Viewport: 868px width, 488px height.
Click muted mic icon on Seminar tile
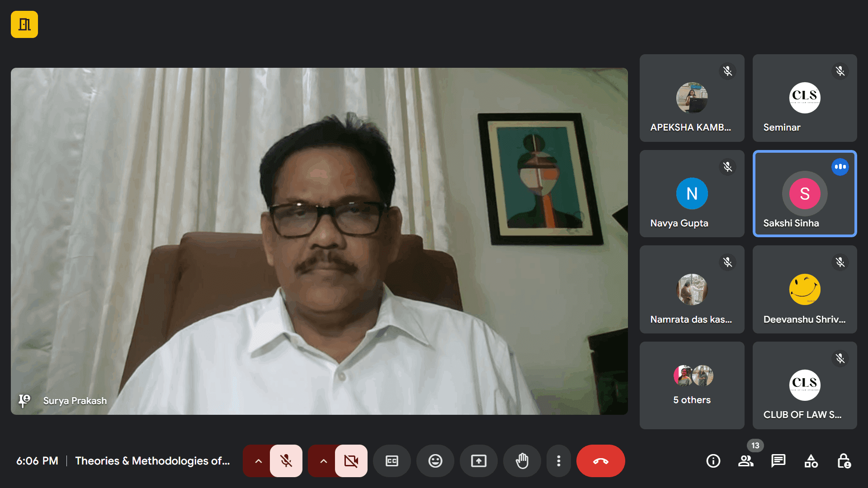pyautogui.click(x=840, y=71)
